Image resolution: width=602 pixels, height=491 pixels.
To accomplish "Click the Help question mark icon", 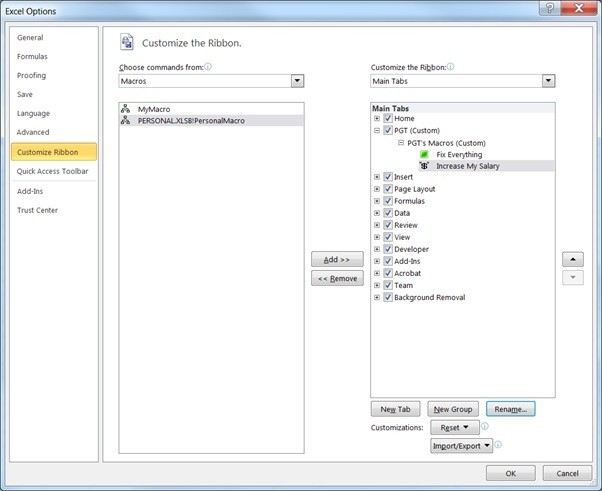I will 549,8.
